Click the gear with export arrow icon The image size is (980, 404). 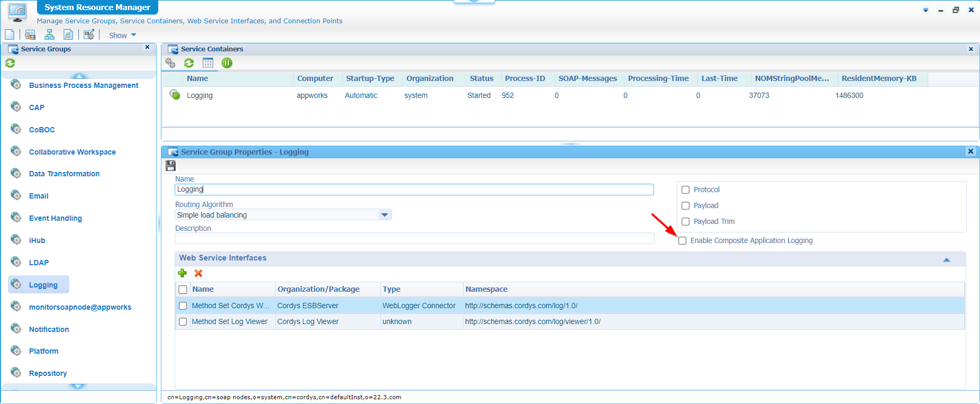coord(89,35)
